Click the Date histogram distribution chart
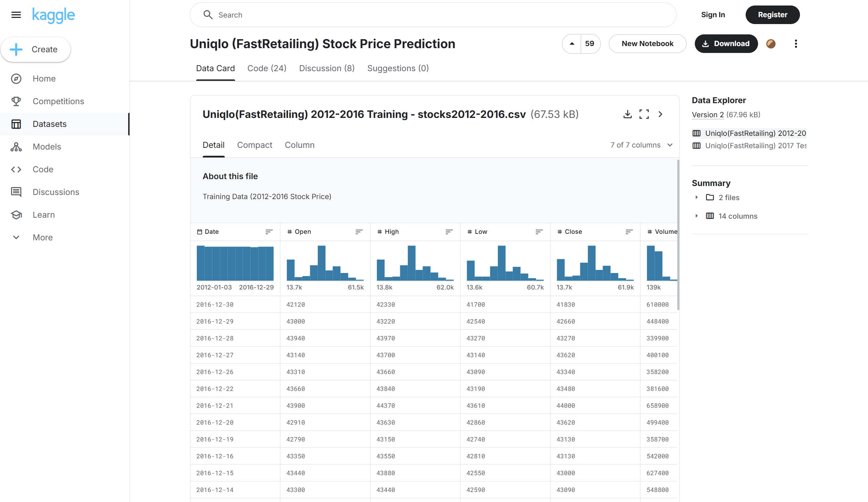Viewport: 868px width, 502px height. point(235,263)
